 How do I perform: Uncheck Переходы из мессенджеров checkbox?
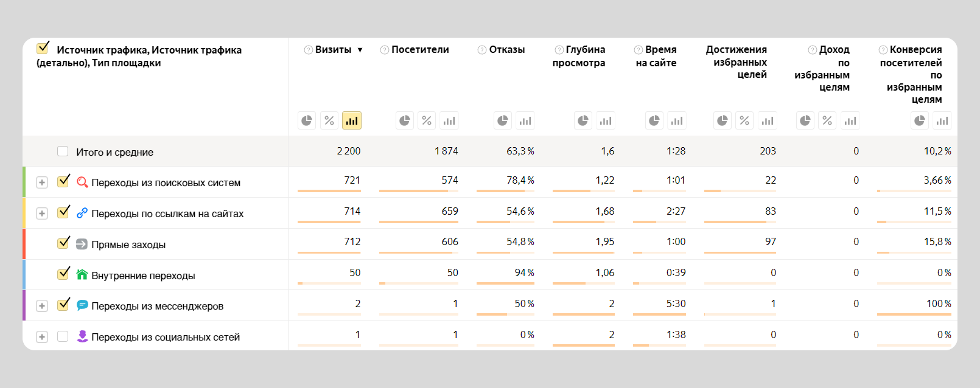click(63, 305)
